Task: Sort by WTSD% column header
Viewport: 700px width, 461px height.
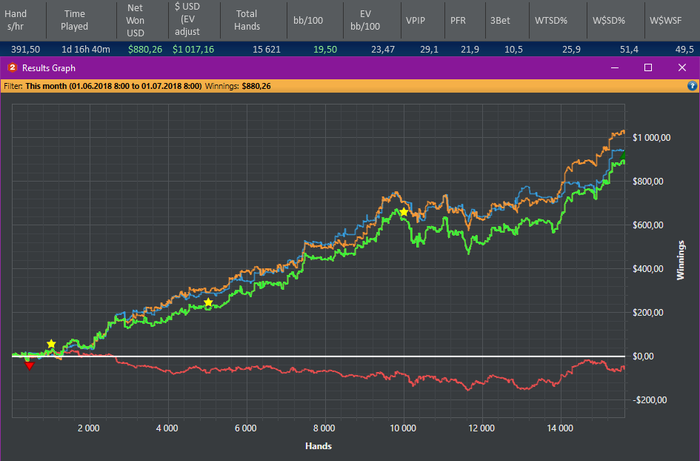Action: (558, 20)
